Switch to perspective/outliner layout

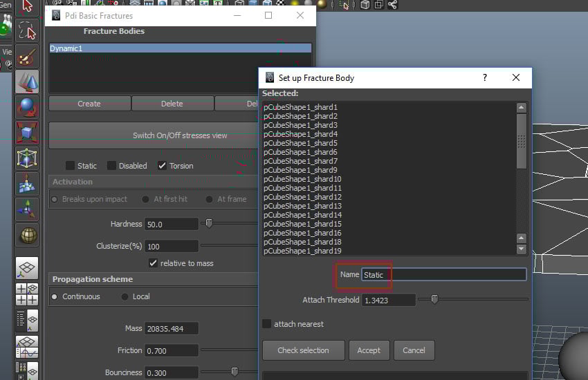[x=27, y=321]
